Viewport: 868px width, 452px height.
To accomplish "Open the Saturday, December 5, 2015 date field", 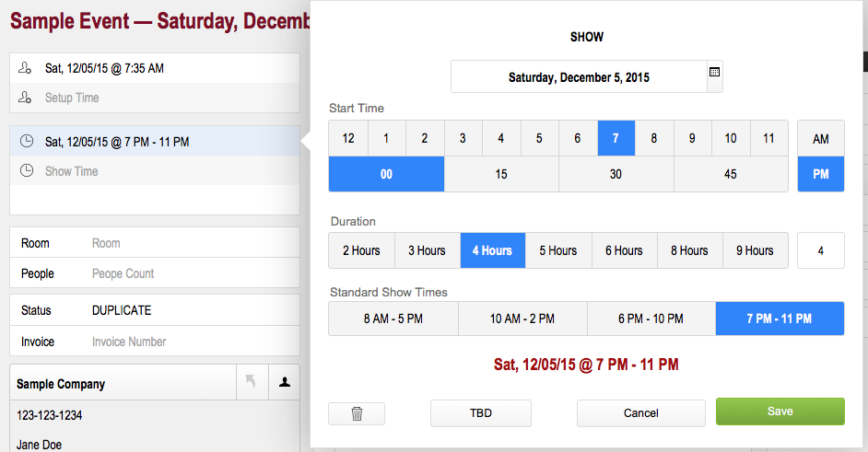I will (579, 77).
